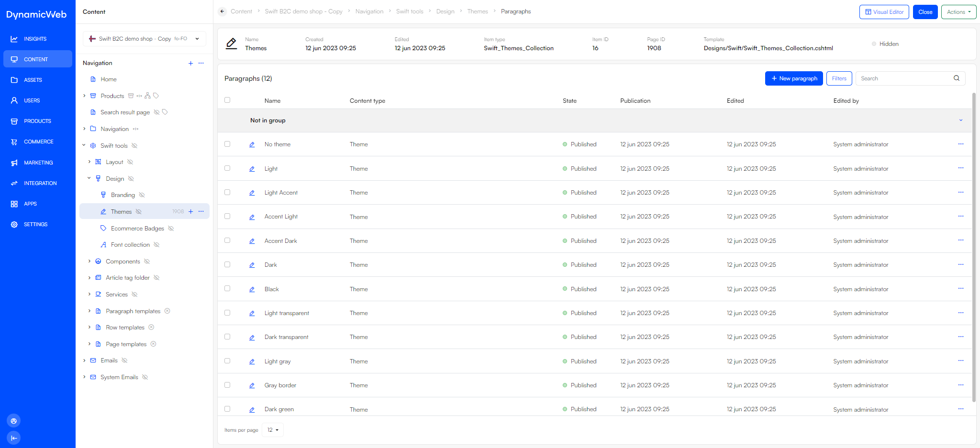Open the Visual Editor

point(884,12)
